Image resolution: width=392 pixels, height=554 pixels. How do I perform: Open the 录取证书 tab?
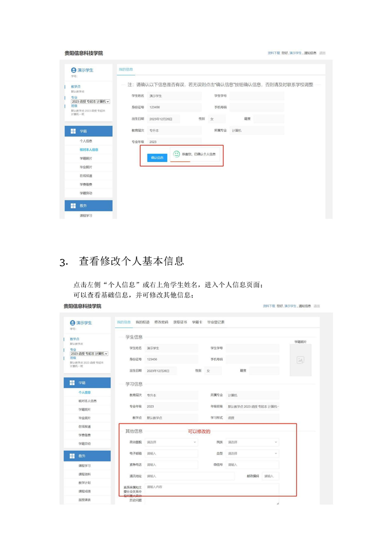tap(180, 322)
